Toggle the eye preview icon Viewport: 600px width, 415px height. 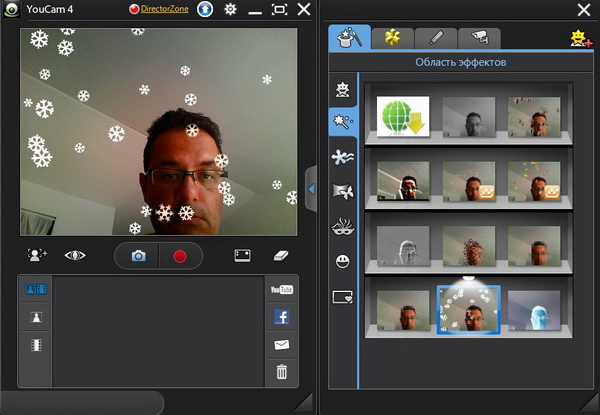coord(76,256)
